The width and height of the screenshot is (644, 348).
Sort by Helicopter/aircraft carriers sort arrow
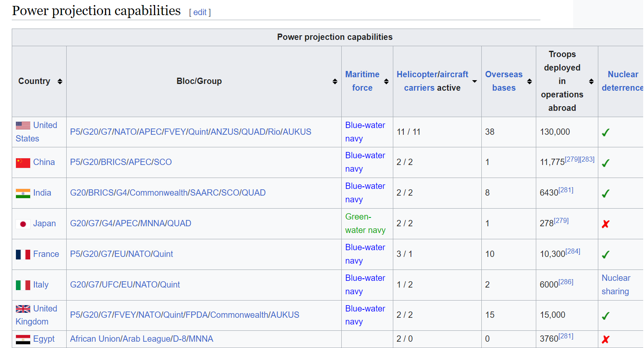(475, 81)
